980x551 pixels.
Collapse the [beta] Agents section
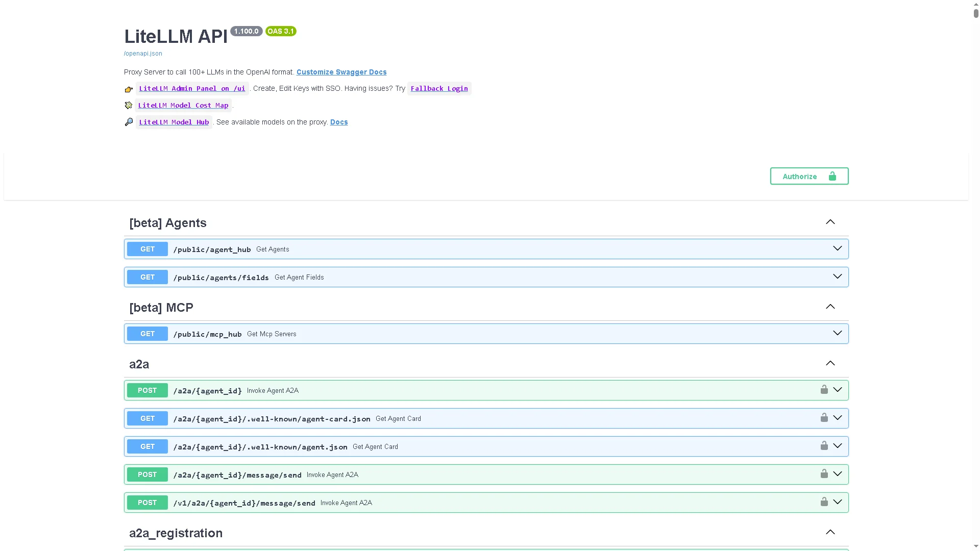pyautogui.click(x=830, y=222)
